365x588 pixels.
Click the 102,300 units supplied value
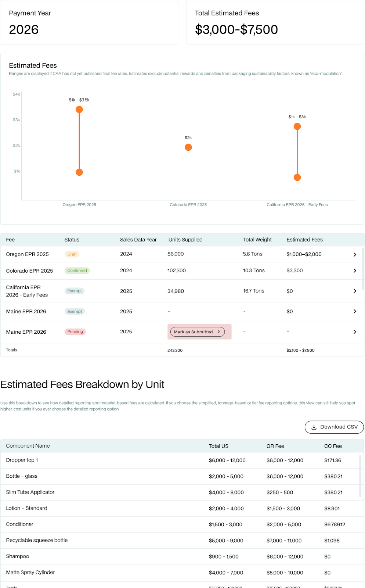pyautogui.click(x=177, y=270)
